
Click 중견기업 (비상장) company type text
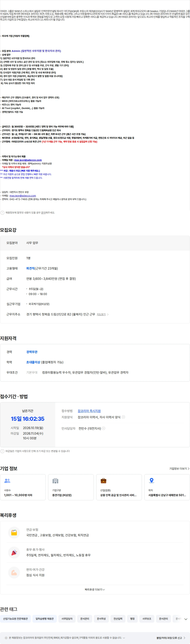(62, 495)
